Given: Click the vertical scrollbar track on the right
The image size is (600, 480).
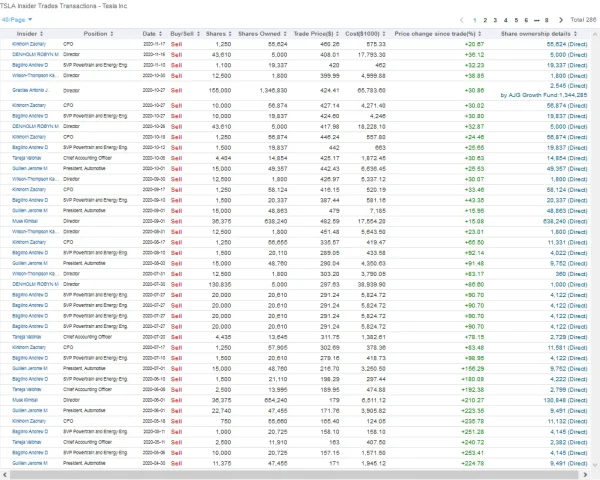Looking at the screenshot, I should pyautogui.click(x=595, y=249).
